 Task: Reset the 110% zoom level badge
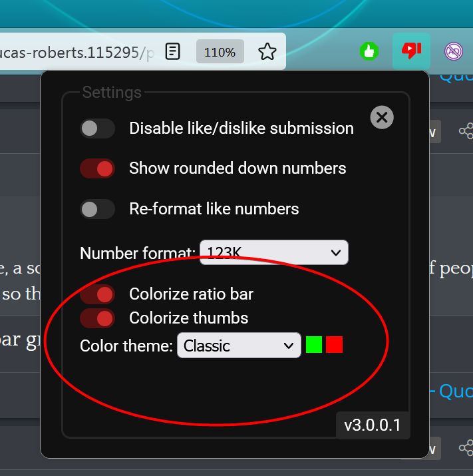(x=220, y=52)
